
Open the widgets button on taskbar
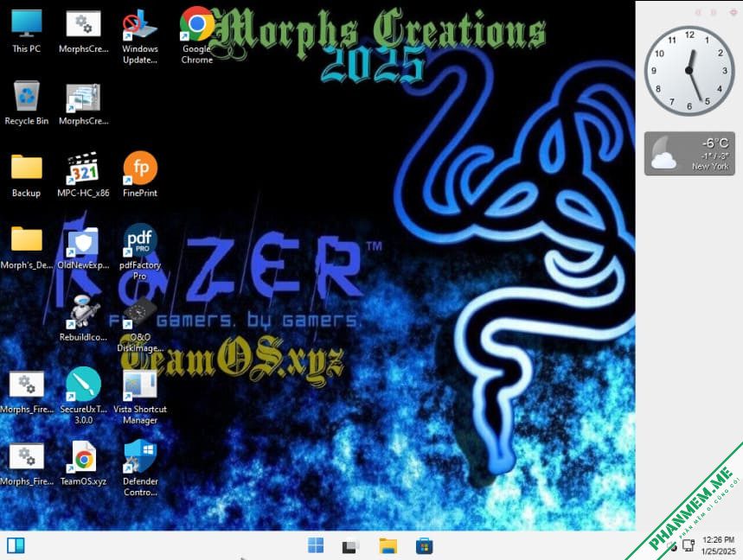[16, 545]
